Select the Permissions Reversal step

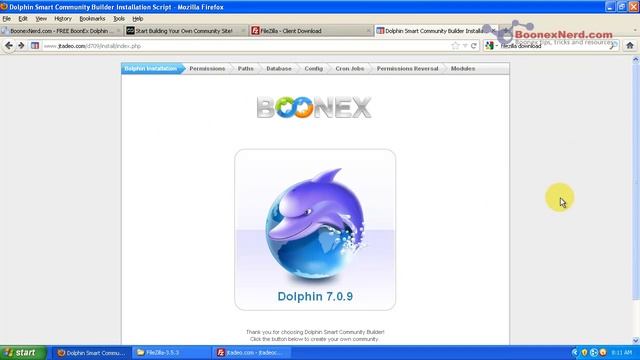(x=407, y=69)
